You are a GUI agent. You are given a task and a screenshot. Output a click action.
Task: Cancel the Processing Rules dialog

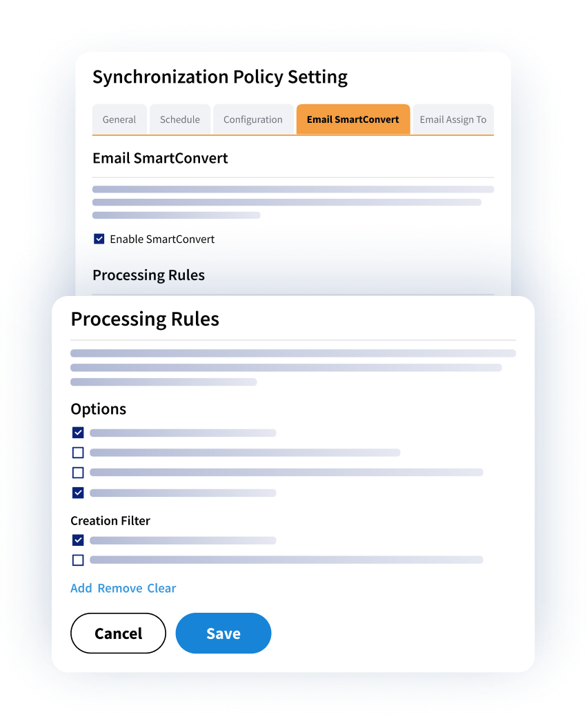(x=118, y=633)
